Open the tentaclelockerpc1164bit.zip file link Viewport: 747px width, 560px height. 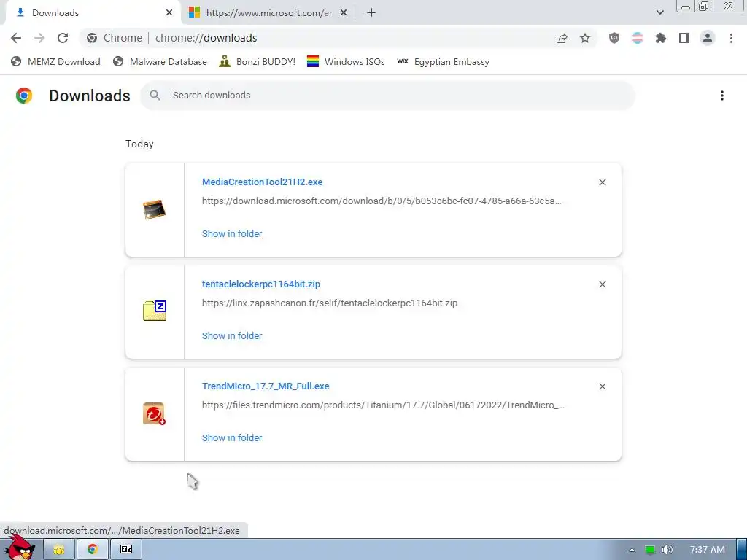261,284
